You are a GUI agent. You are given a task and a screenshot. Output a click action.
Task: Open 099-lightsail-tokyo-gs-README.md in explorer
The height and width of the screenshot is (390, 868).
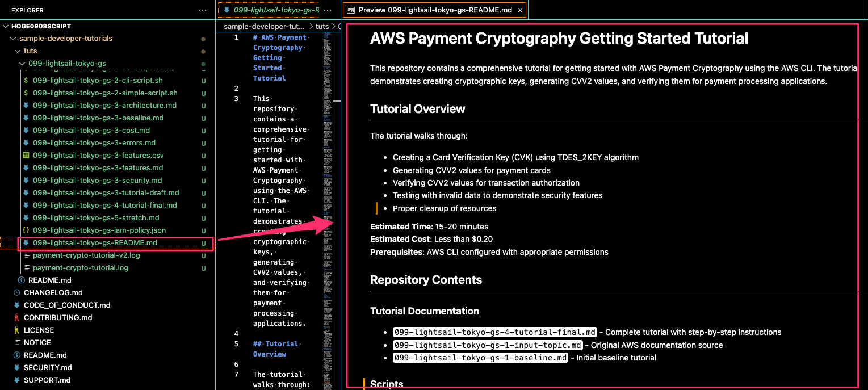[x=95, y=243]
